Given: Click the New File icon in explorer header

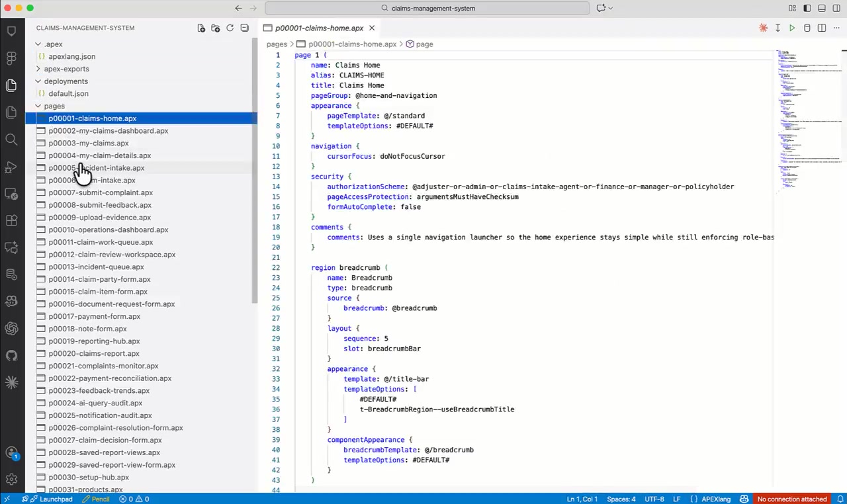Looking at the screenshot, I should point(201,28).
